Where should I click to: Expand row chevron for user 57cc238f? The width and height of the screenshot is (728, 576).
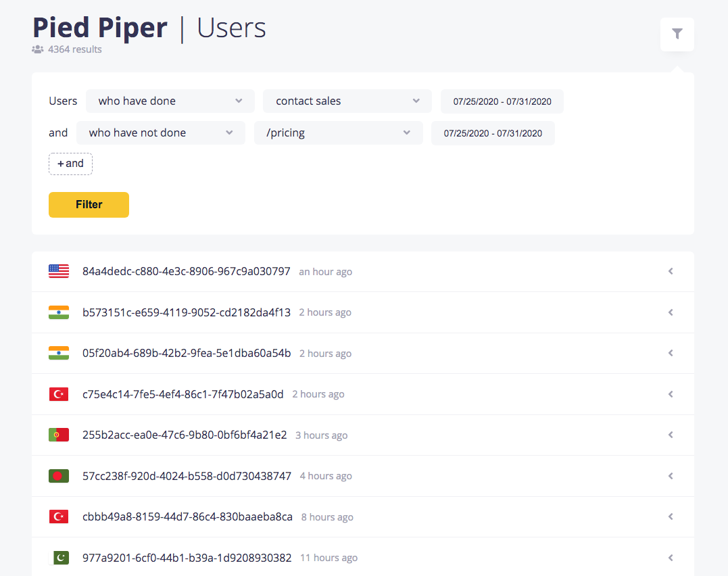(x=671, y=476)
